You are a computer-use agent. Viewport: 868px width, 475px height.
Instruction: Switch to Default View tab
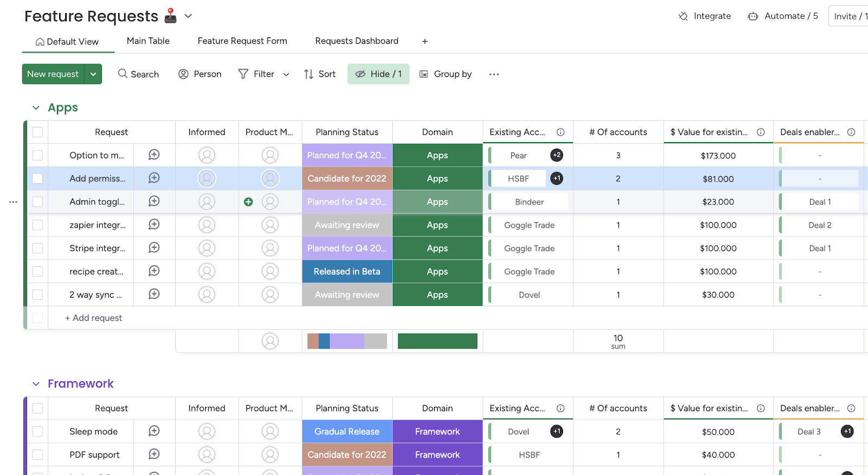[x=68, y=42]
